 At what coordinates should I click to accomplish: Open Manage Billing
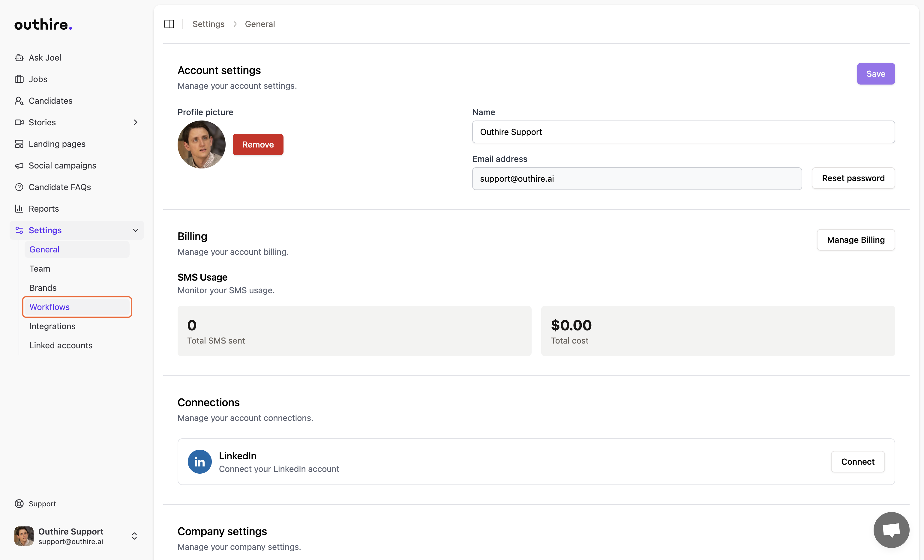click(856, 240)
